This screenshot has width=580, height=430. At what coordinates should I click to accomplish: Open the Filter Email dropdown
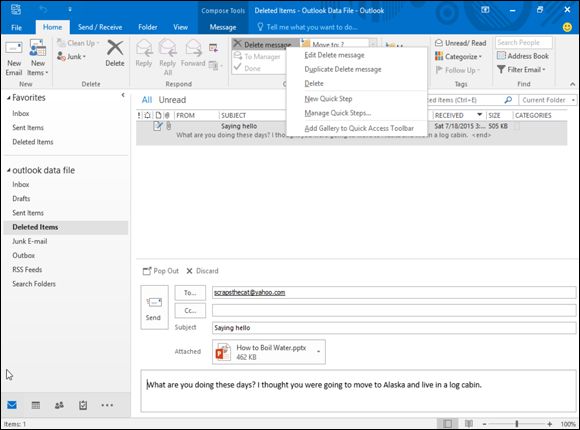[521, 70]
